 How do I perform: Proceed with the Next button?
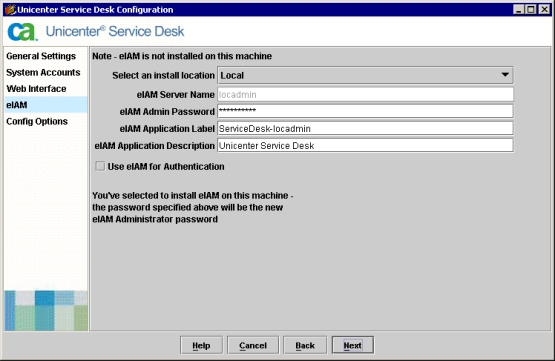[353, 345]
